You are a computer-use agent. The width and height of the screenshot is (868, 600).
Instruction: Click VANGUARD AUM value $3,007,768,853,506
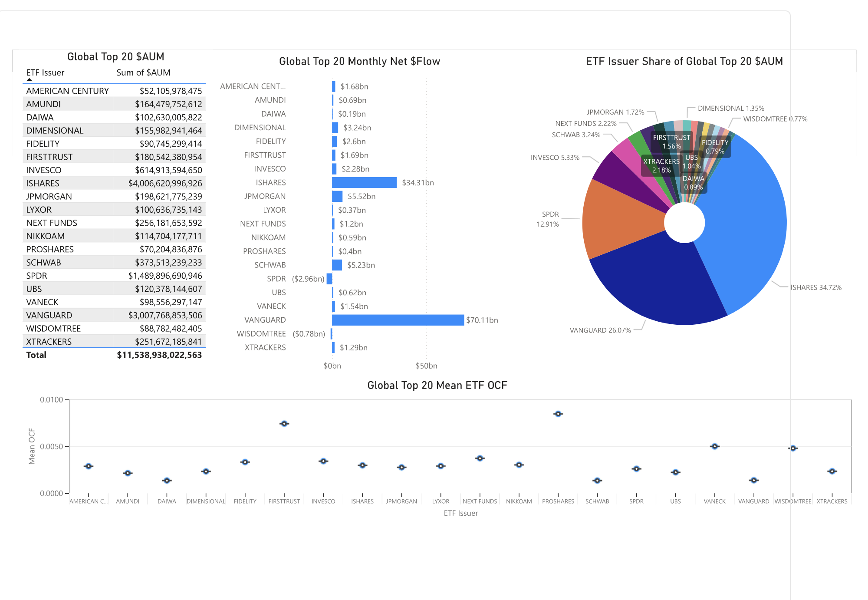[x=165, y=315]
